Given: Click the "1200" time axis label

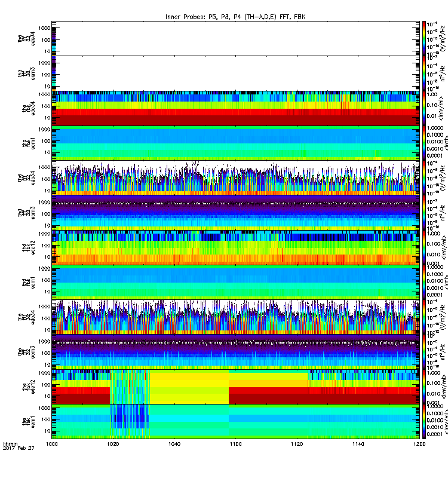Looking at the screenshot, I should pos(419,444).
